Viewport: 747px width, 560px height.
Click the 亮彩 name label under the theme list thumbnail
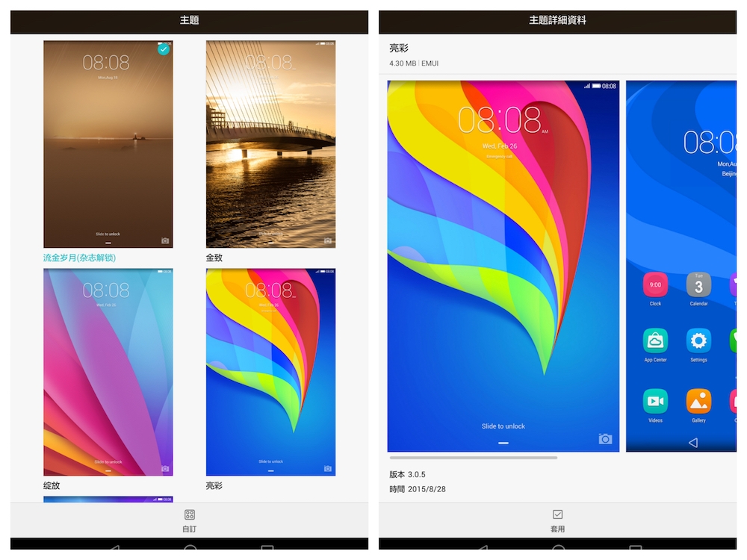(x=214, y=486)
